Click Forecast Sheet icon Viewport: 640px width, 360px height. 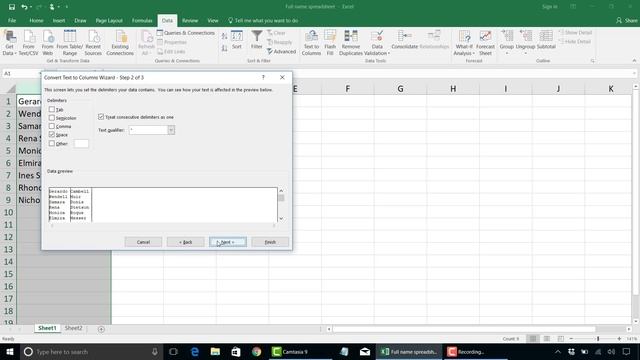click(485, 42)
